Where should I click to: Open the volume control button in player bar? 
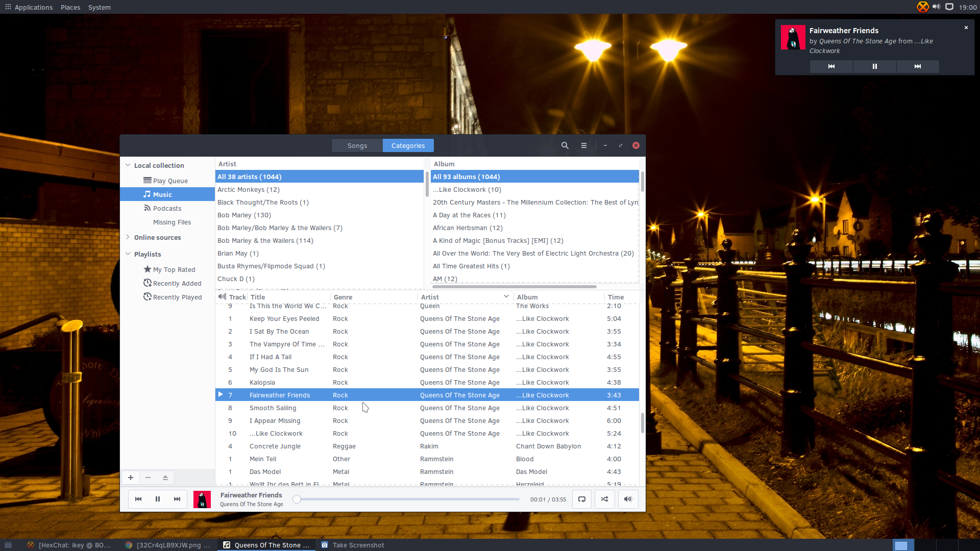coord(628,499)
